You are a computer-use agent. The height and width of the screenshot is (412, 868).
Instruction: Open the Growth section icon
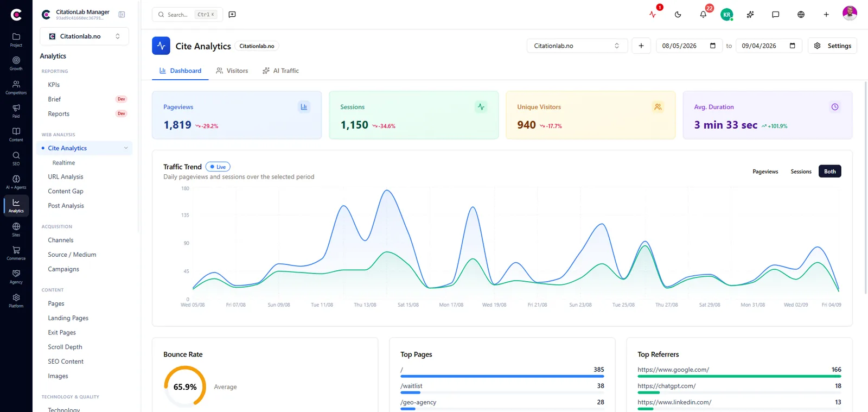(x=16, y=64)
